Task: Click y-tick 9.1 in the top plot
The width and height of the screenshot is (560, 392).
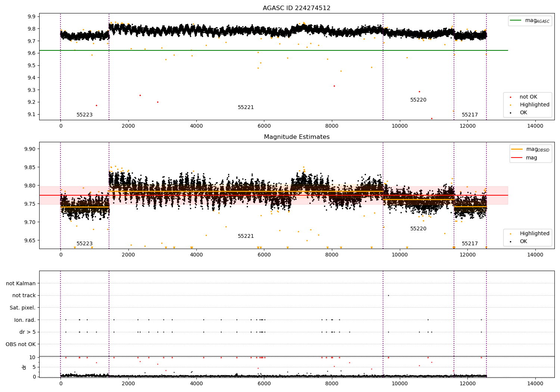Action: coord(31,115)
